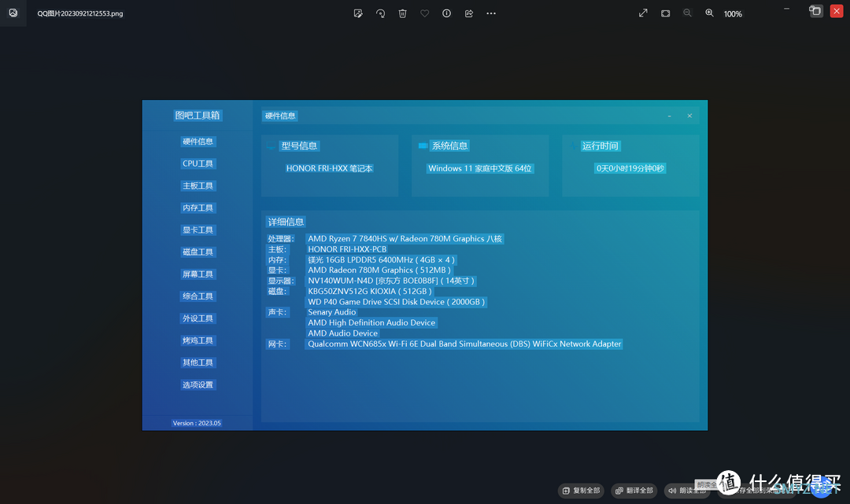Click Windows 11 家庭中文版 64位 text
This screenshot has width=850, height=504.
point(480,168)
